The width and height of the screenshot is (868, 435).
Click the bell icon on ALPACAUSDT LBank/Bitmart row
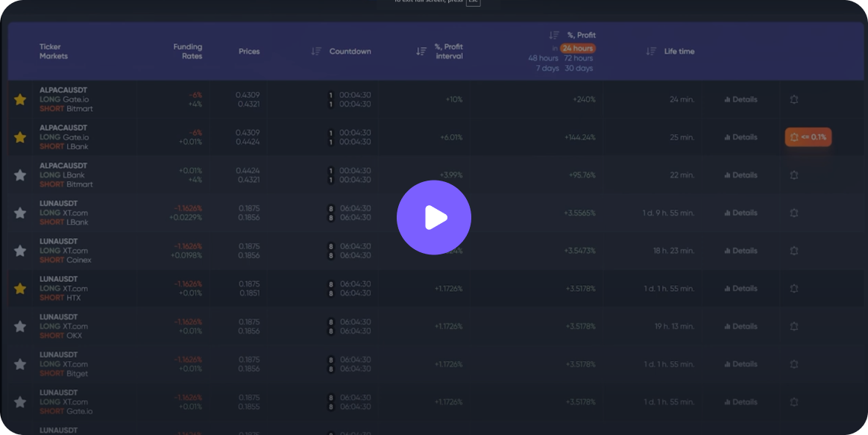[794, 175]
